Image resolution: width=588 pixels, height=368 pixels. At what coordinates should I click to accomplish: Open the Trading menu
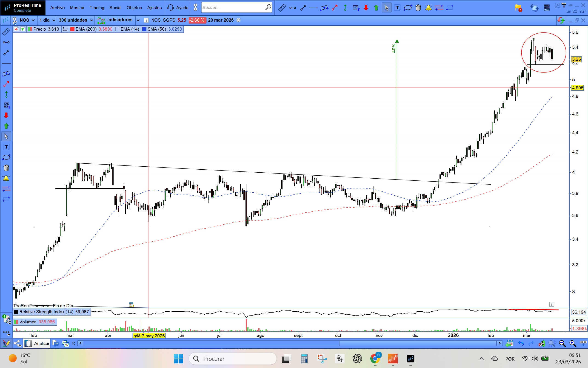pyautogui.click(x=97, y=8)
